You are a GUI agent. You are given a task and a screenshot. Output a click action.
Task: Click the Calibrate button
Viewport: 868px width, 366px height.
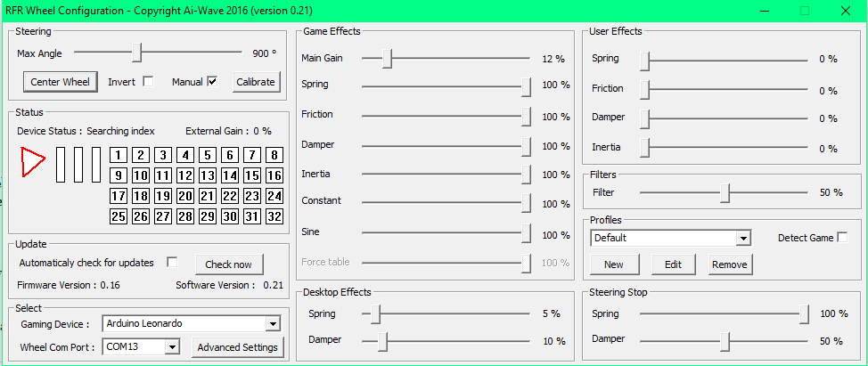pyautogui.click(x=256, y=82)
